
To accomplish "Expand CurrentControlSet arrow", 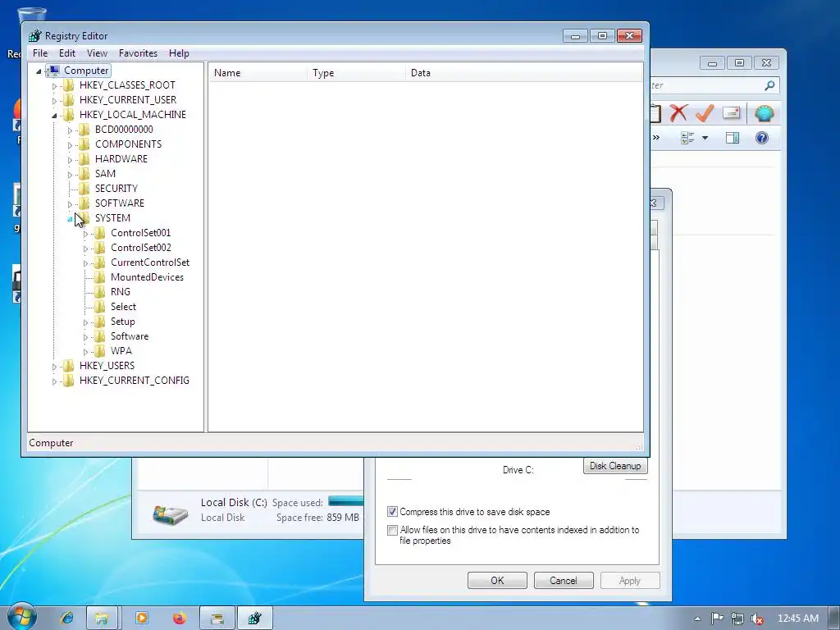I will pyautogui.click(x=85, y=263).
